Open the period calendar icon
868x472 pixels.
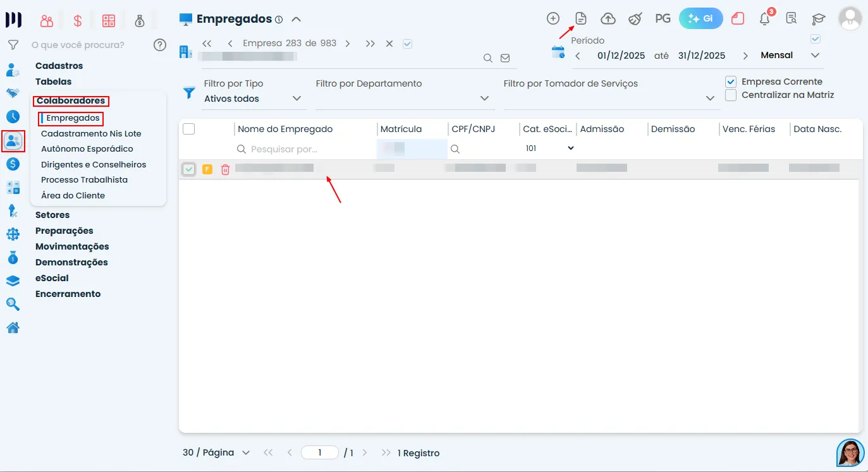pos(558,52)
